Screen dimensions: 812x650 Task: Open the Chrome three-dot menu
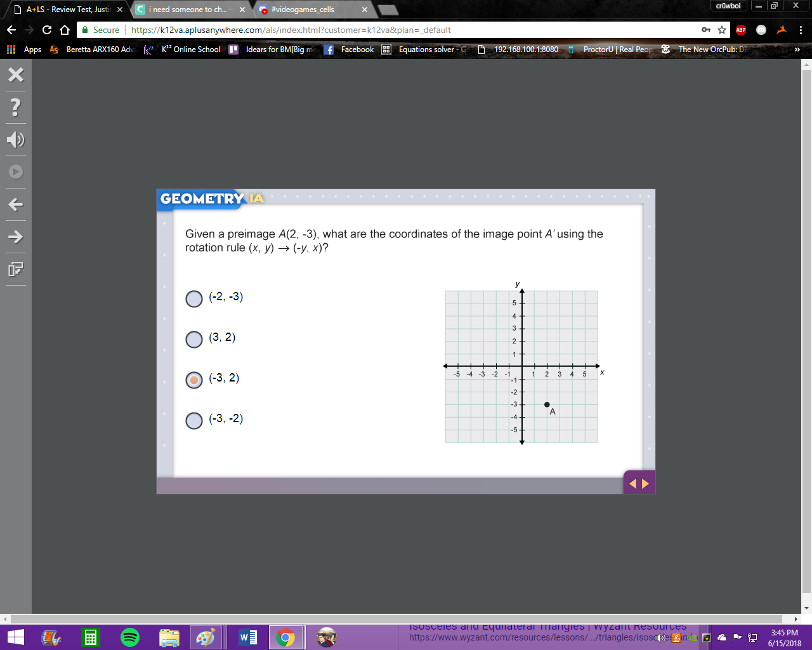click(801, 30)
